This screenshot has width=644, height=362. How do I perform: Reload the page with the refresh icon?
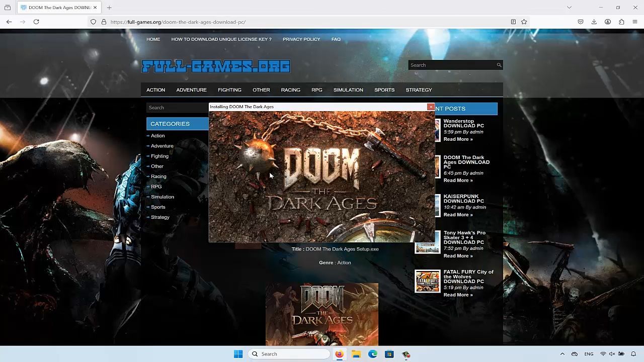pos(36,22)
